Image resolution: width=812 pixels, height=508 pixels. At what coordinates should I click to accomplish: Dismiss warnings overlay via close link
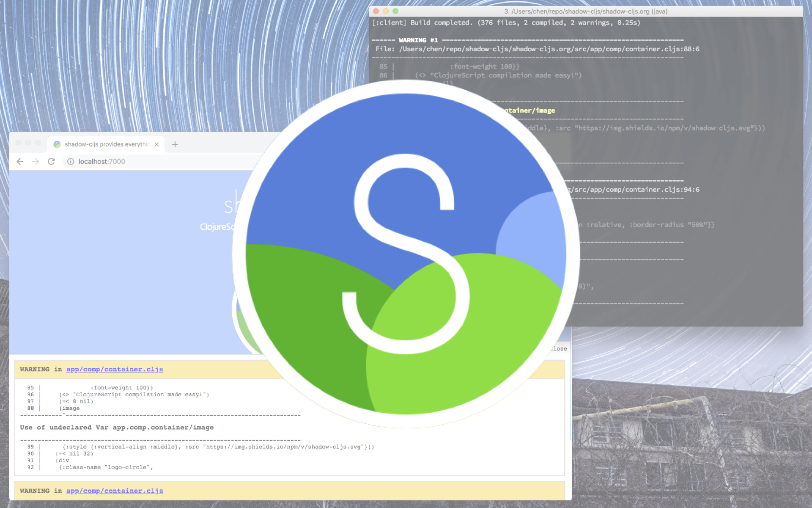tap(559, 348)
